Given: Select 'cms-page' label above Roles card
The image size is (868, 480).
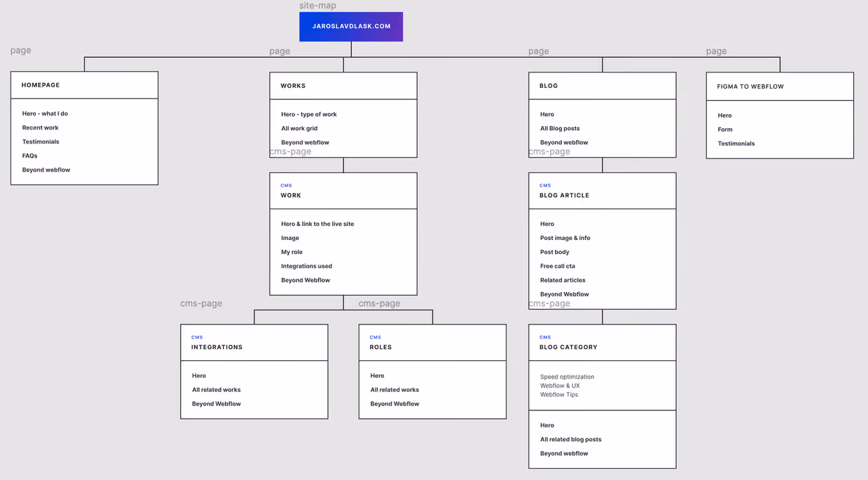Looking at the screenshot, I should tap(379, 303).
